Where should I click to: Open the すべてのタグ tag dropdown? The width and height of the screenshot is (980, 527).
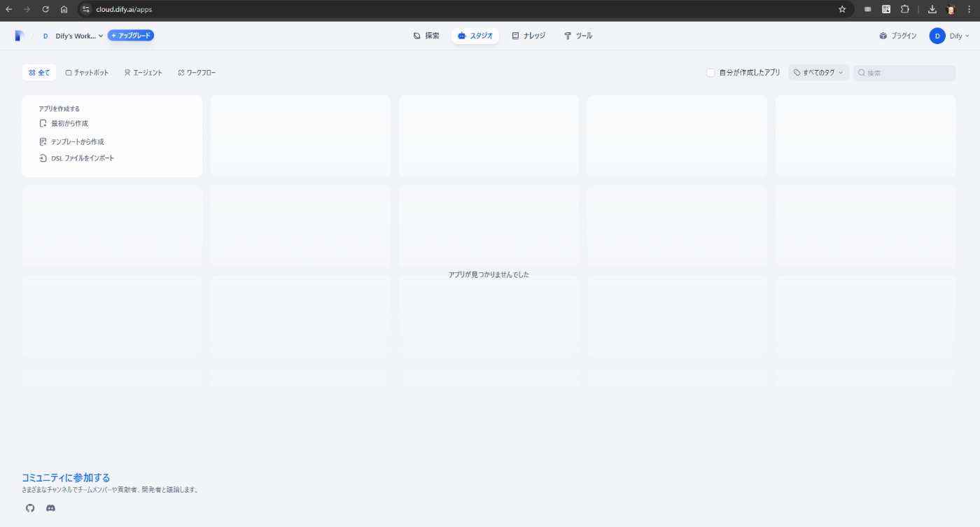818,73
